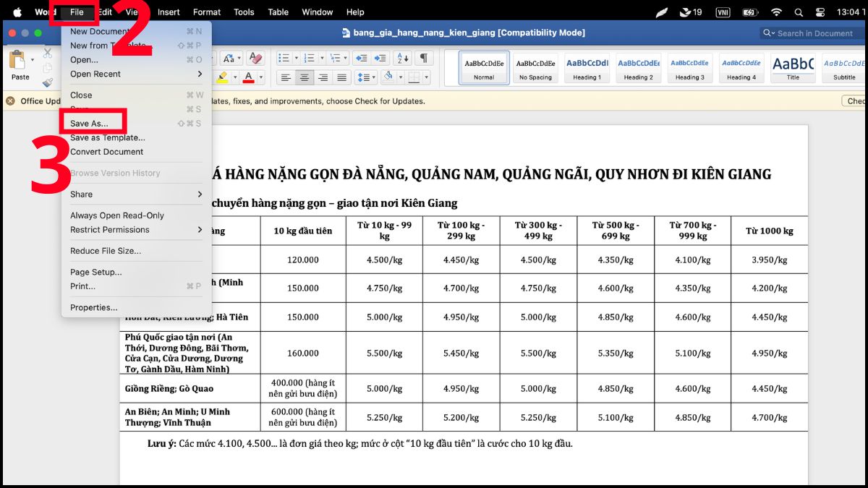The height and width of the screenshot is (488, 868).
Task: Open the borders dropdown arrow
Action: [x=426, y=77]
